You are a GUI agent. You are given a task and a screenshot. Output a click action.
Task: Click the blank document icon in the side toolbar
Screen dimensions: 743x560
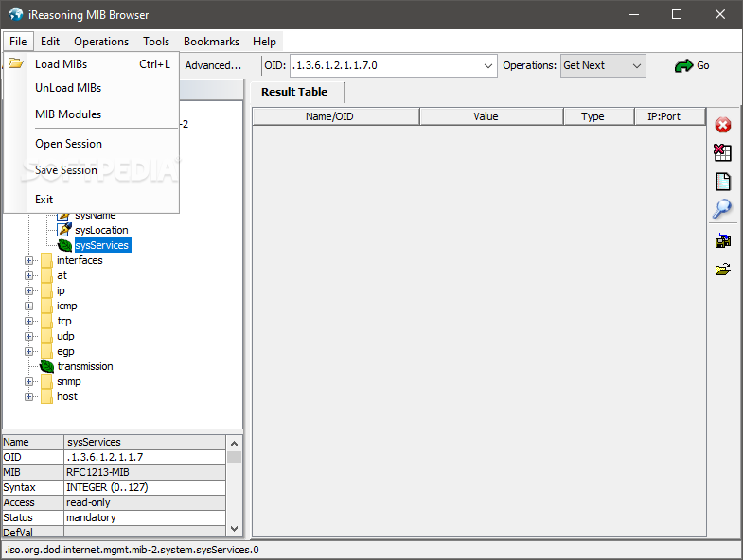[722, 182]
